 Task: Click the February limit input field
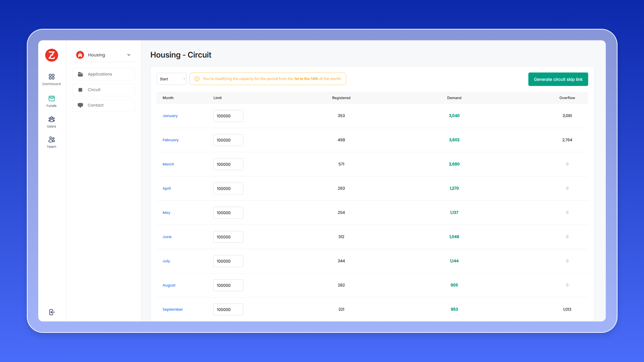228,140
